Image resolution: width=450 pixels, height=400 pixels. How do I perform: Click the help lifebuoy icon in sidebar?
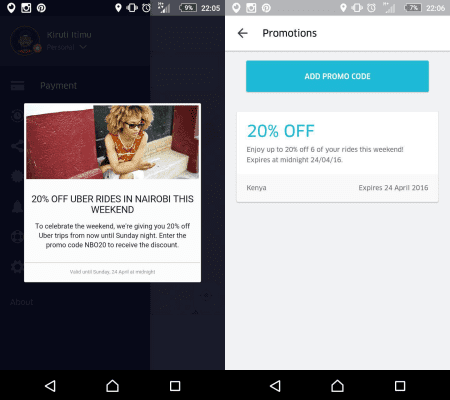pos(17,236)
